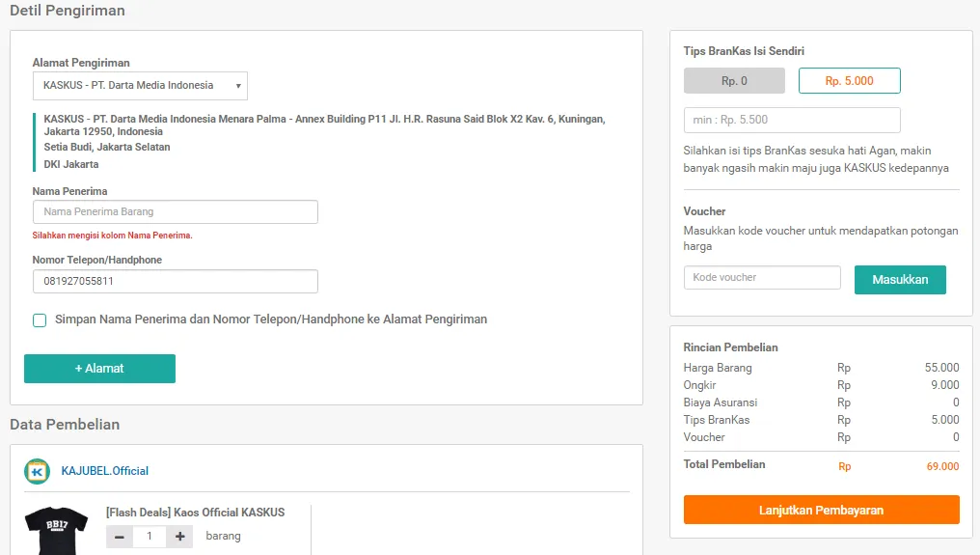
Task: Click the Data Pembelian section heading
Action: (65, 425)
